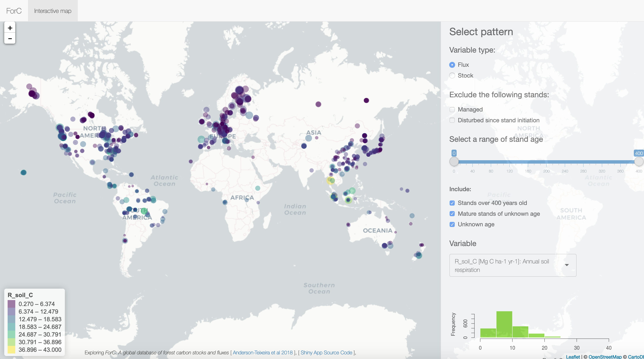Click the purple 0.270 – 6.374 legend swatch
Screen dimensions: 644x359
[11, 304]
